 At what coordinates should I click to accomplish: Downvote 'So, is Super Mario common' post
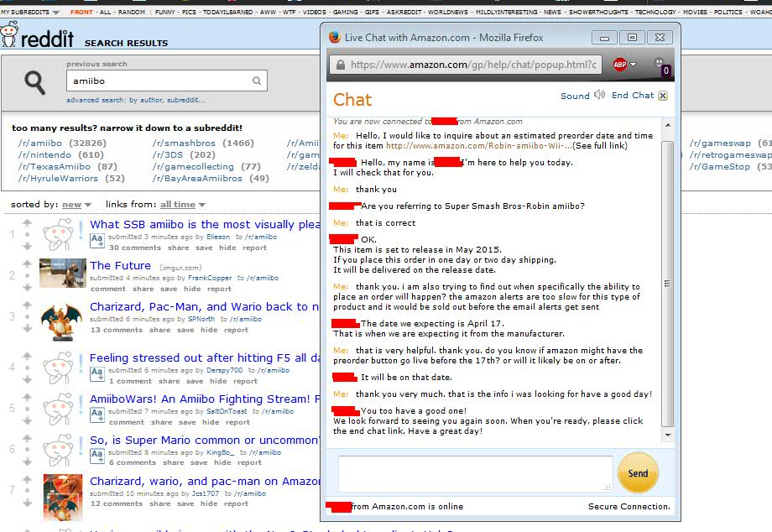click(27, 462)
